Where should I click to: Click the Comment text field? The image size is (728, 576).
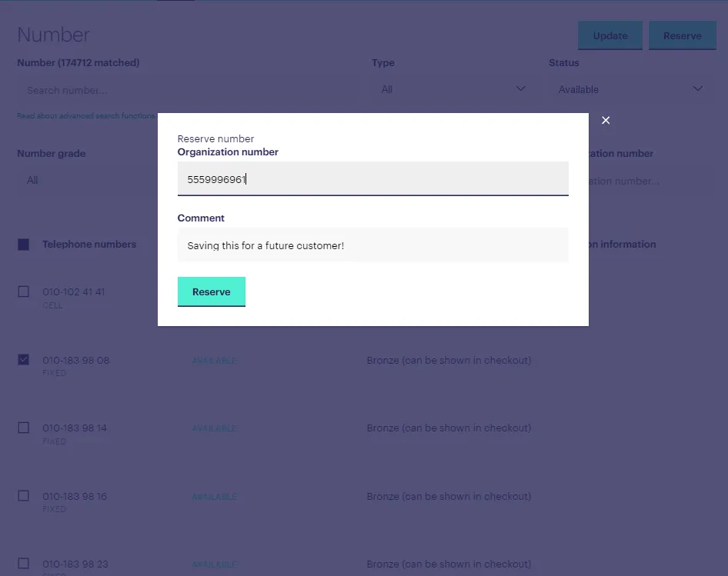[372, 245]
